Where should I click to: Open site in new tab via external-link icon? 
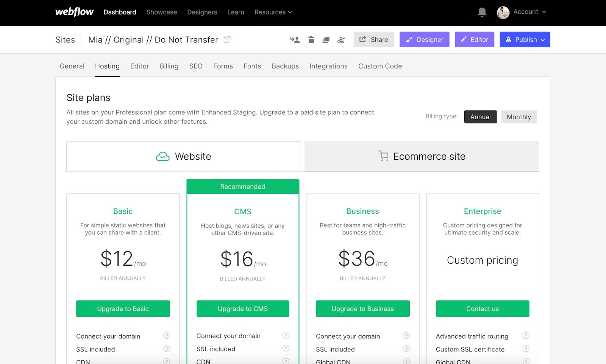tap(227, 39)
